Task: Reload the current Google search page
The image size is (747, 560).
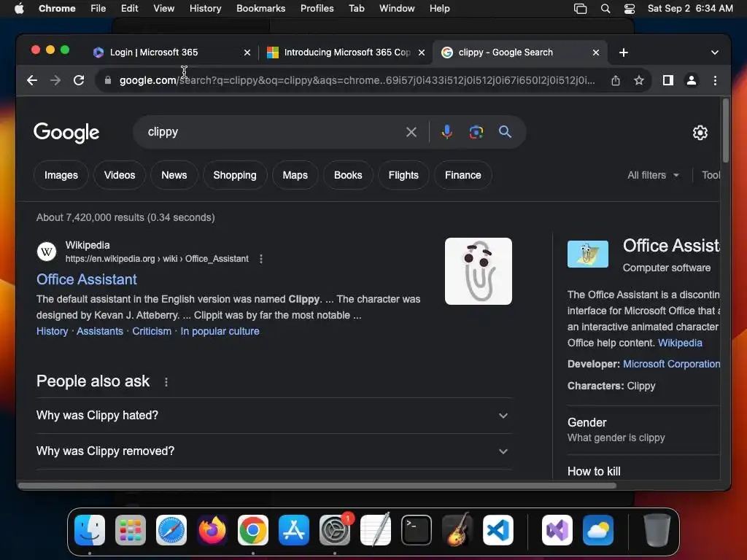Action: 79,80
